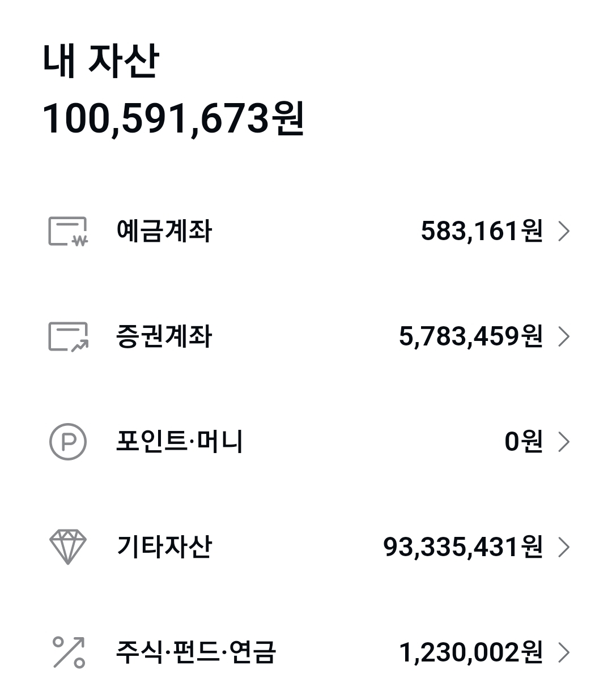Click the deposit account card icon
Screen dimensions: 612x700
coord(68,231)
